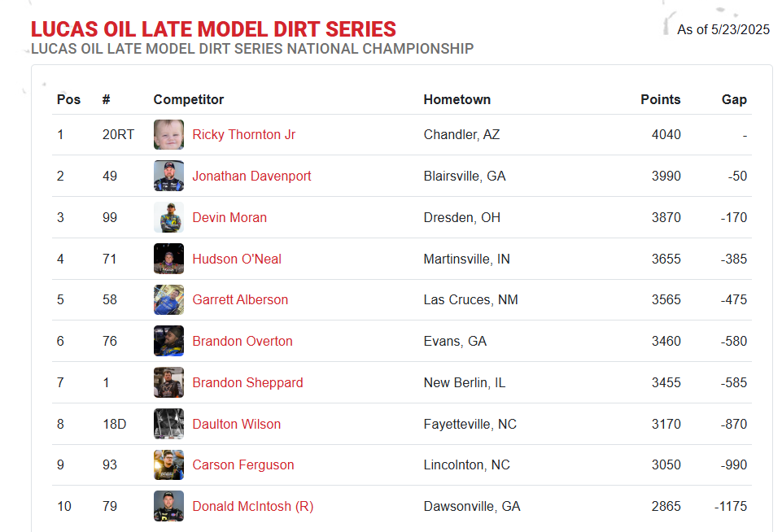Open Donald McIntosh (R) profile link
Viewport: 782px width, 532px height.
(x=253, y=506)
